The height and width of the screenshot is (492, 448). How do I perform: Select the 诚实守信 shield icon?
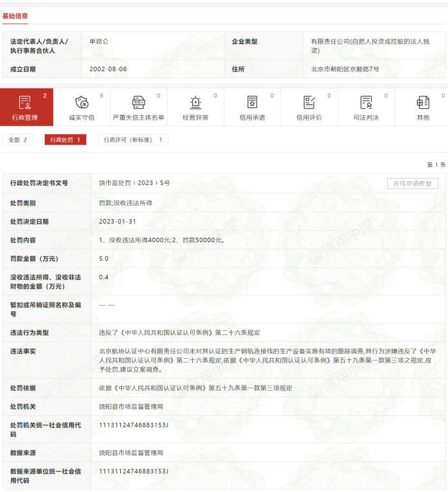82,102
